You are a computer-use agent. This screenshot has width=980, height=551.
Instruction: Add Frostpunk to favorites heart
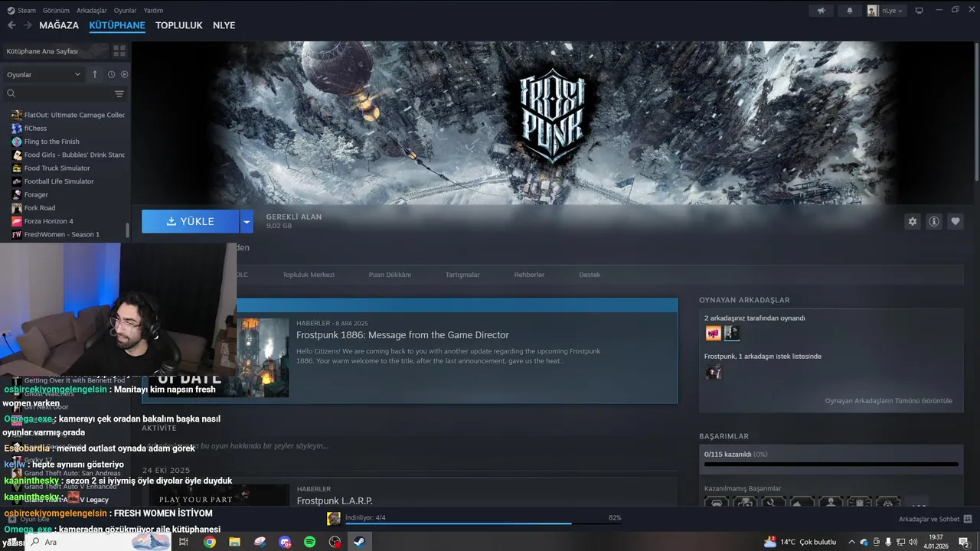[955, 221]
